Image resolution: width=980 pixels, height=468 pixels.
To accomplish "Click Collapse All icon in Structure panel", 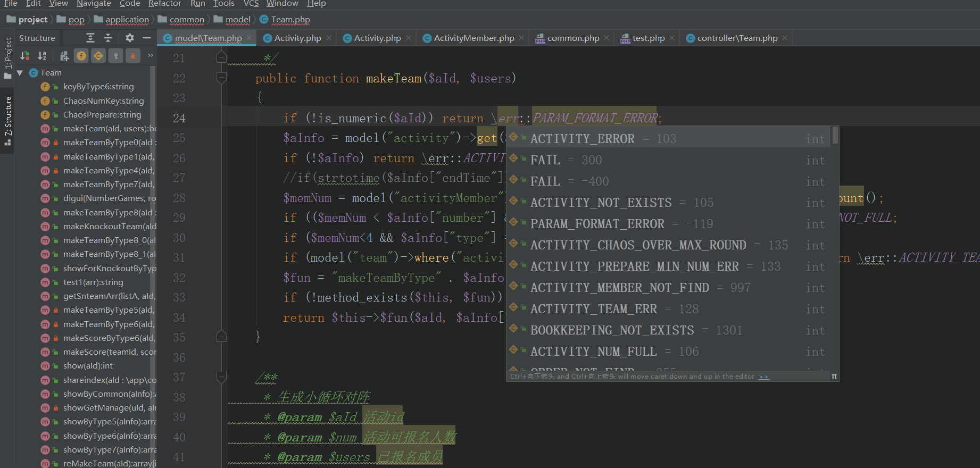I will tap(108, 38).
